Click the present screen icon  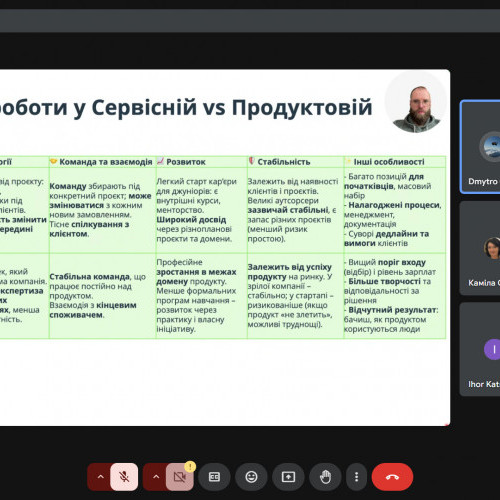[288, 477]
